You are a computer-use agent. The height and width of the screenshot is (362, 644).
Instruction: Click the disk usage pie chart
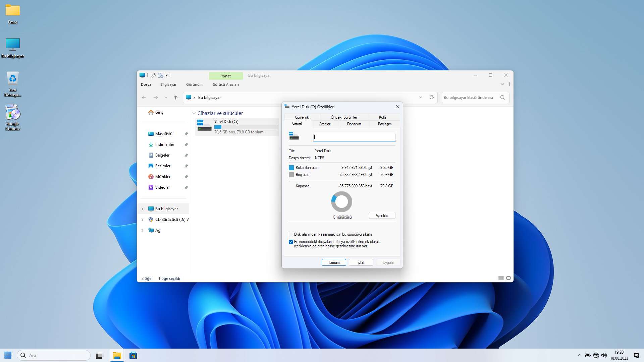point(341,201)
